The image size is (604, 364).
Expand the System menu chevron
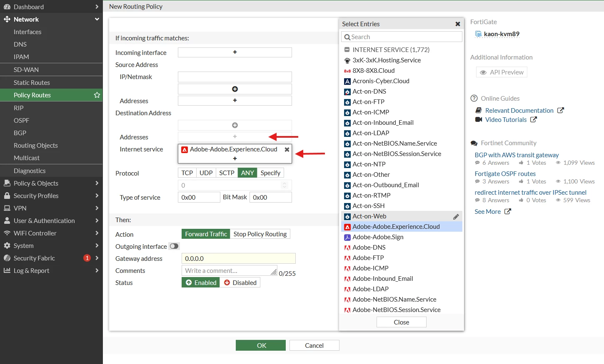tap(97, 245)
